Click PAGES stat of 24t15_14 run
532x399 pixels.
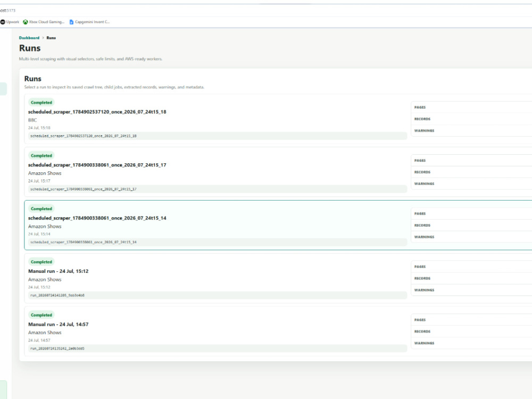(x=471, y=214)
